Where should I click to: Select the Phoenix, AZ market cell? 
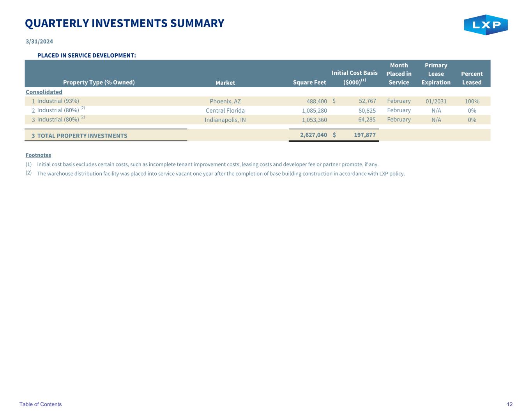click(x=225, y=101)
